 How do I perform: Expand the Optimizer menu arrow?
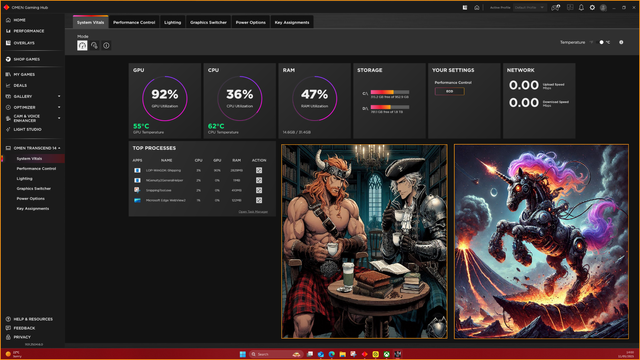tap(59, 107)
